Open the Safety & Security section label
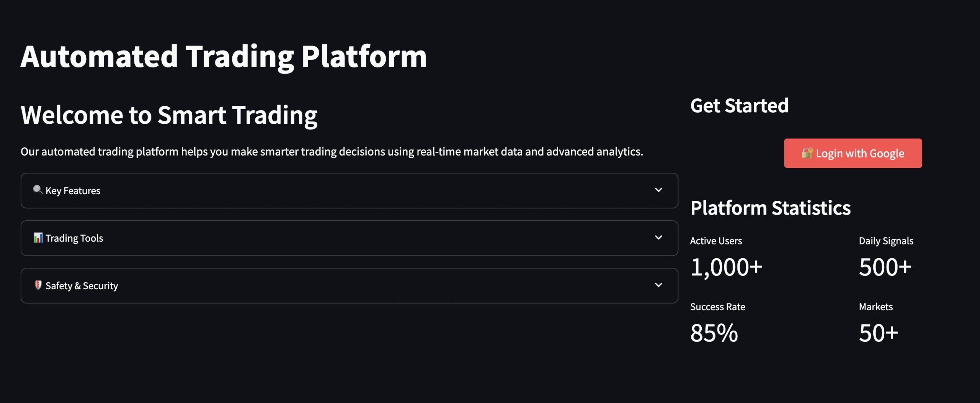 [82, 286]
